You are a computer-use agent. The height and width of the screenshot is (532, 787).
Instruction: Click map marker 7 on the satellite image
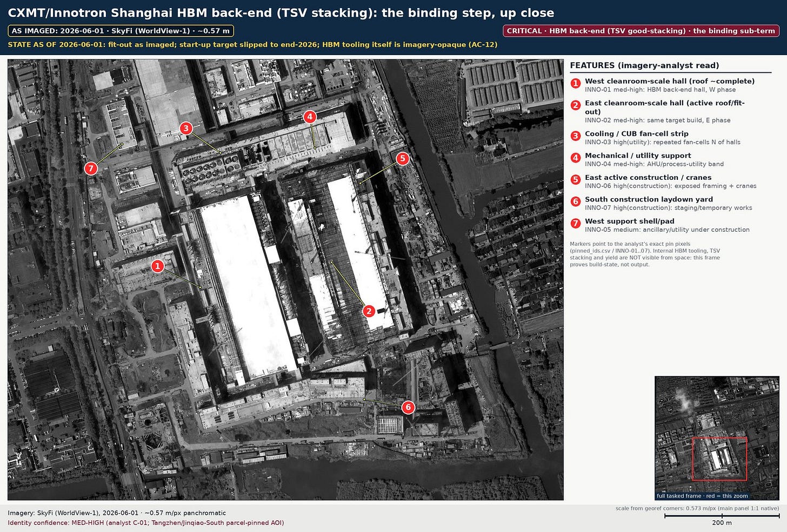[91, 168]
